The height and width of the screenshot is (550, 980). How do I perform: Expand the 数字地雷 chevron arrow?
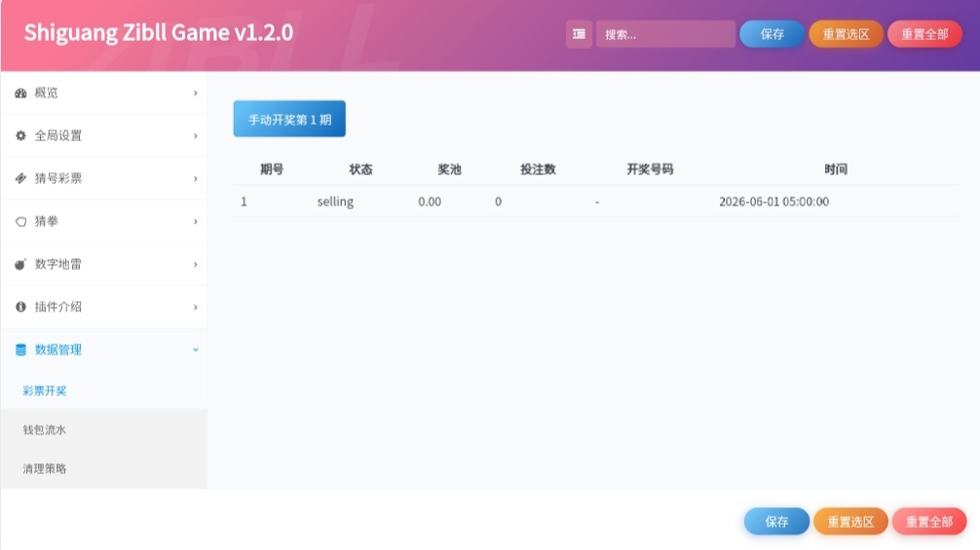tap(196, 264)
